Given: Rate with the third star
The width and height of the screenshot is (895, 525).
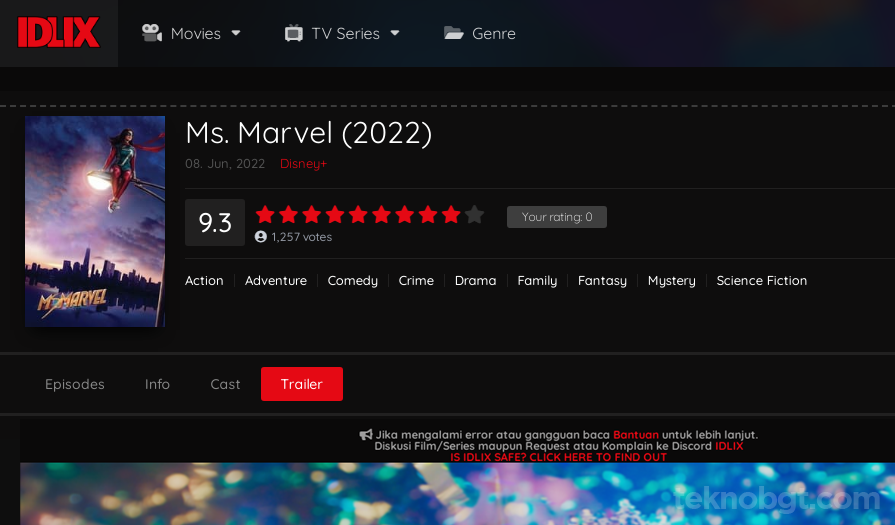Looking at the screenshot, I should 312,215.
